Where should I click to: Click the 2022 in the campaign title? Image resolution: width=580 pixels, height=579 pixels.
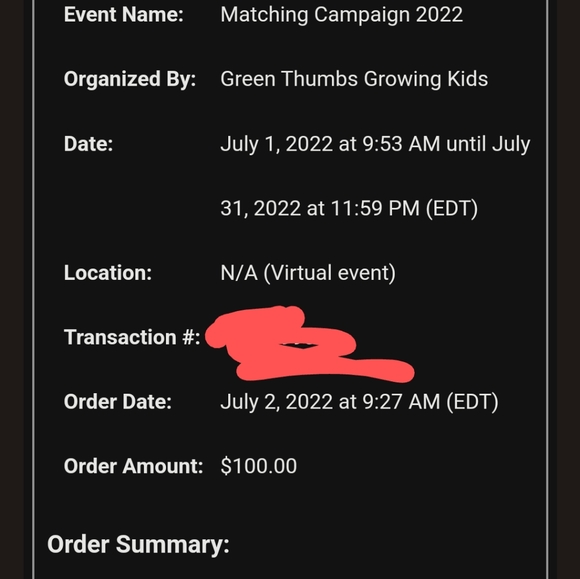pyautogui.click(x=439, y=15)
